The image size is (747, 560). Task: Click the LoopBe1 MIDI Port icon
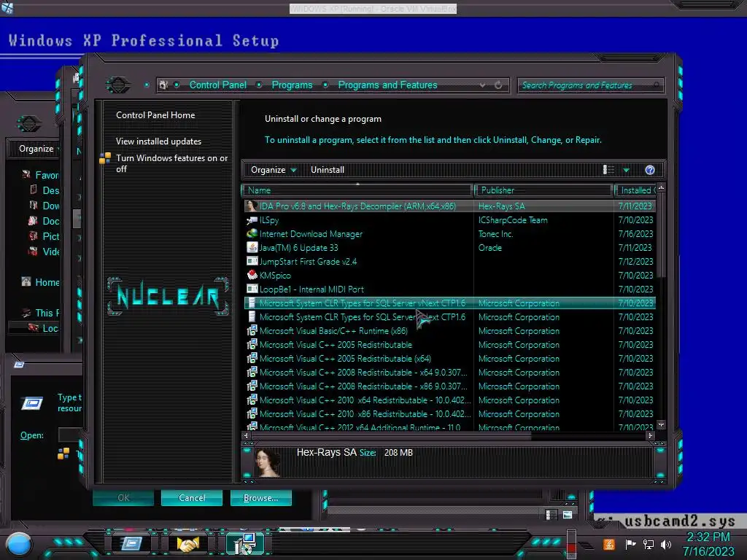point(252,289)
